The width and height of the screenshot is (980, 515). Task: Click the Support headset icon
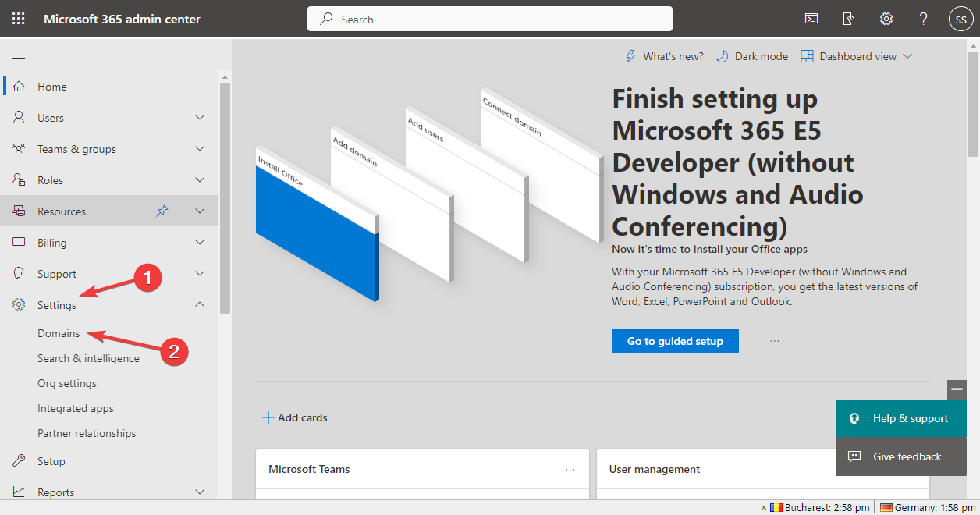pyautogui.click(x=19, y=274)
